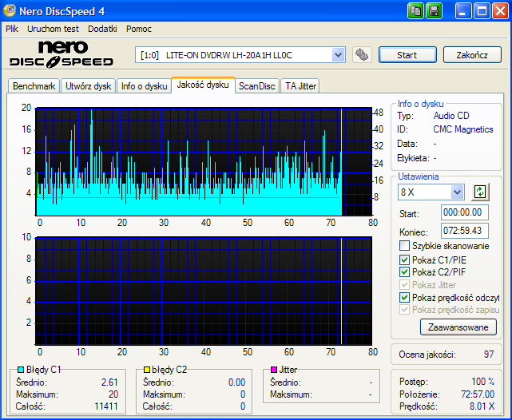Click the save floppy disk icon
This screenshot has width=512, height=420.
click(x=435, y=11)
